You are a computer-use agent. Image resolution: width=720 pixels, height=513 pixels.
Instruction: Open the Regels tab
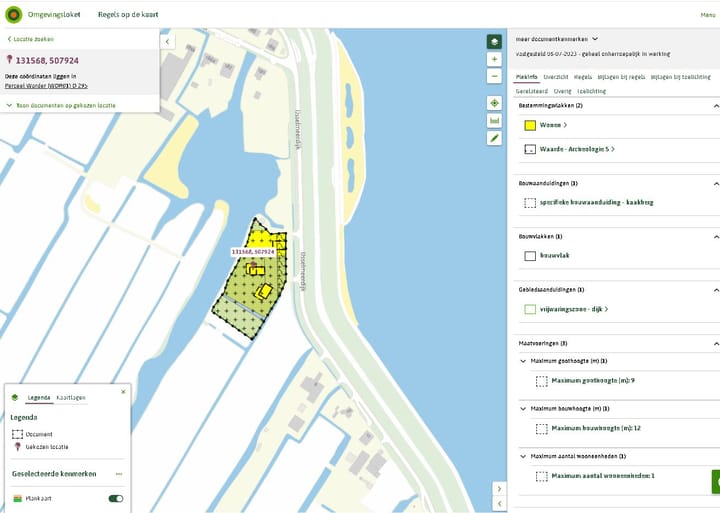click(x=583, y=76)
